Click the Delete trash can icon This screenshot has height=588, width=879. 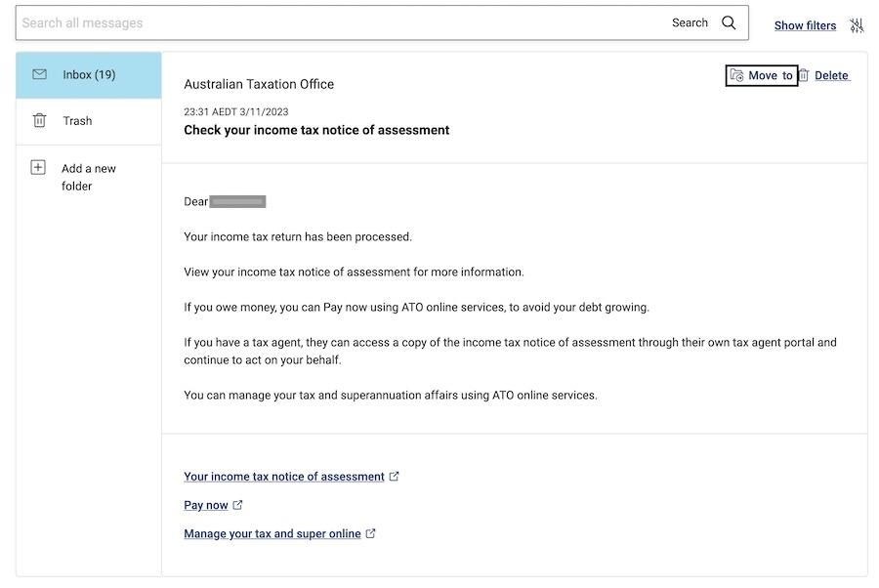[x=804, y=75]
